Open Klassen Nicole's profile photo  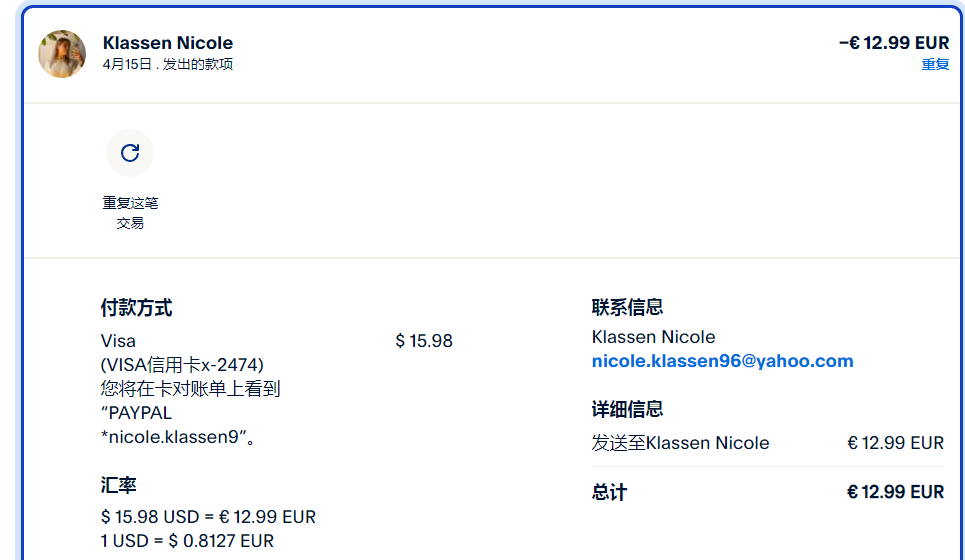[62, 54]
